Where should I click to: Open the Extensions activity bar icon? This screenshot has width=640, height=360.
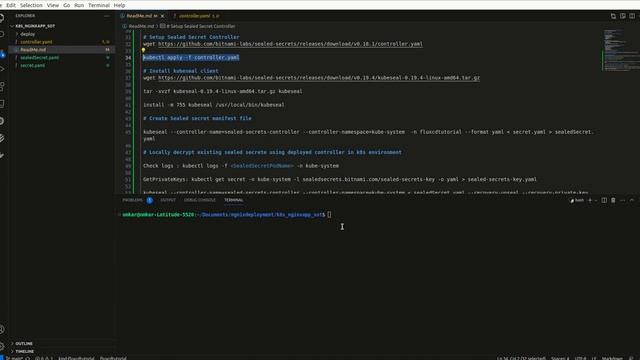2,87
